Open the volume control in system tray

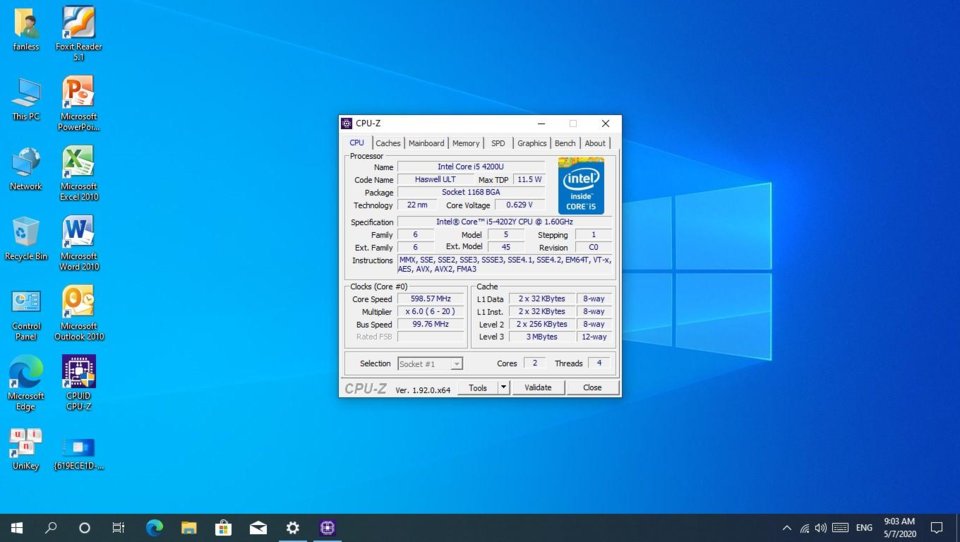[821, 528]
